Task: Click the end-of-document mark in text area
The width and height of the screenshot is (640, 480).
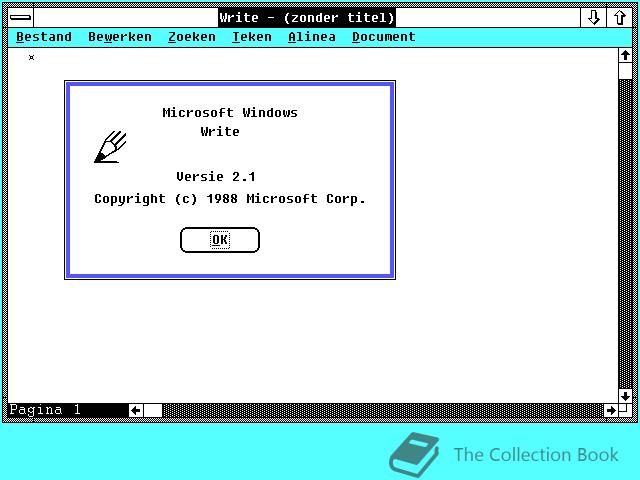Action: click(x=31, y=58)
